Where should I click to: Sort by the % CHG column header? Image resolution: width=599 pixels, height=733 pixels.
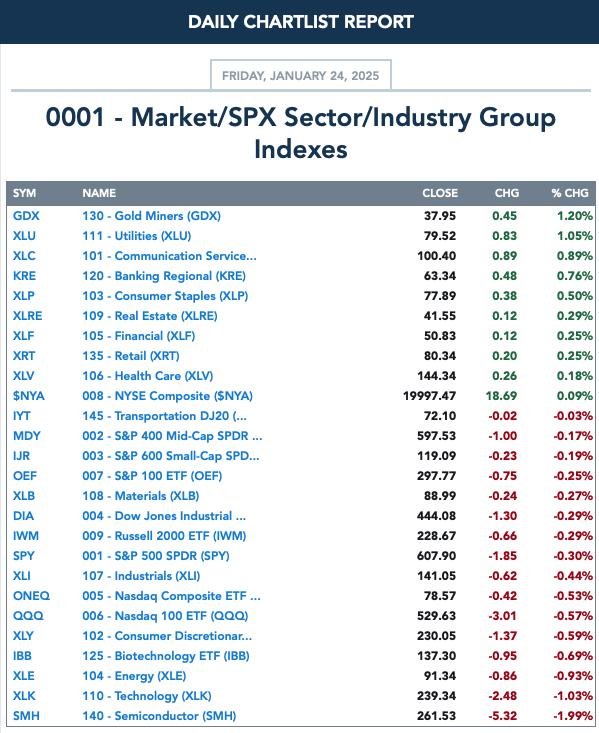pyautogui.click(x=570, y=193)
